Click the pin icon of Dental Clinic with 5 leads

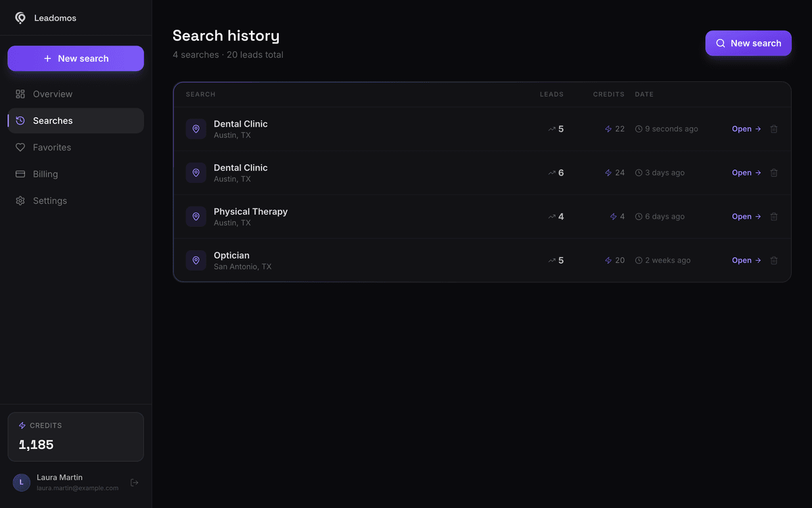(x=196, y=129)
